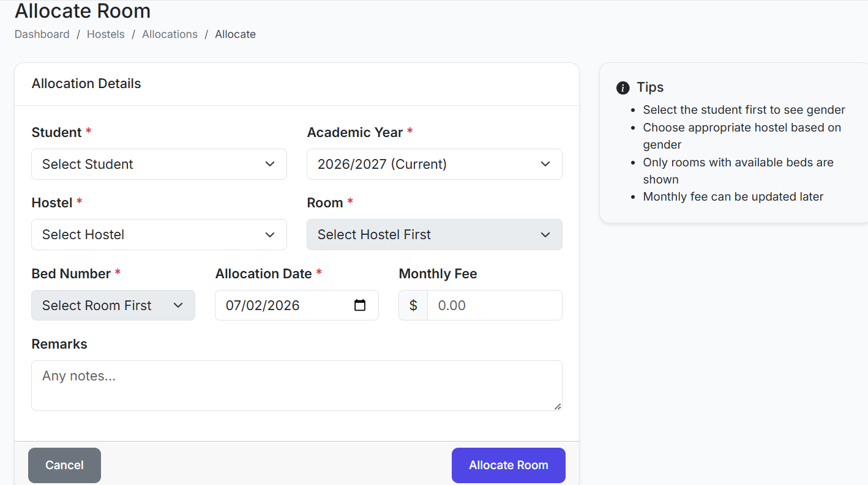868x485 pixels.
Task: Submit with the Allocate Room button
Action: pos(508,465)
